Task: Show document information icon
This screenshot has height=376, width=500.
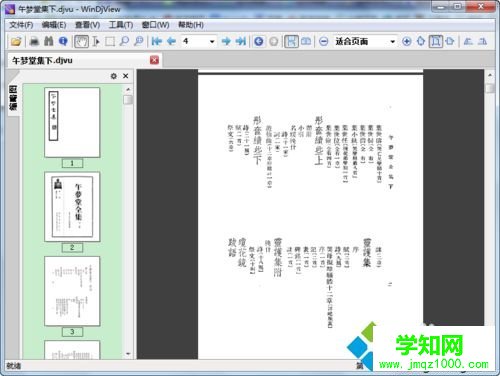Action: point(63,41)
